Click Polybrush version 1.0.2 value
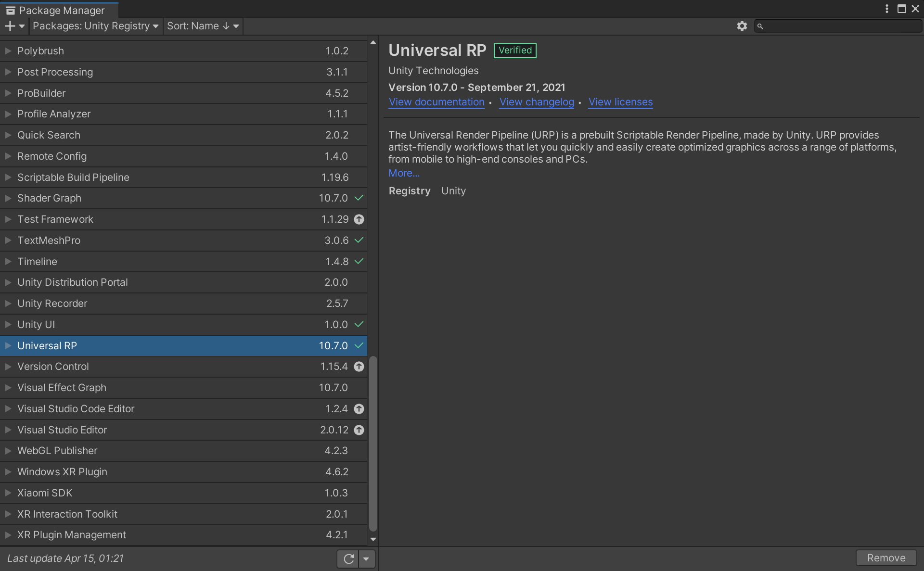Viewport: 924px width, 571px height. pyautogui.click(x=337, y=51)
